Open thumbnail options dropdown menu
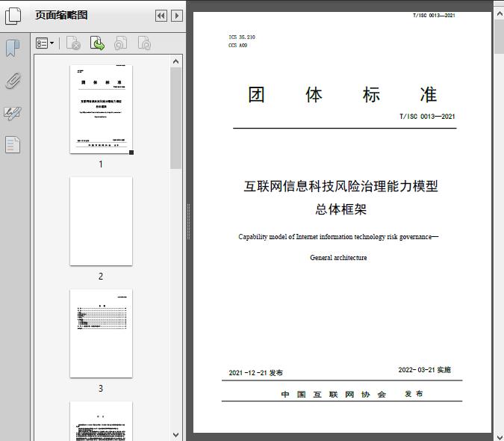The width and height of the screenshot is (504, 441). coord(45,43)
